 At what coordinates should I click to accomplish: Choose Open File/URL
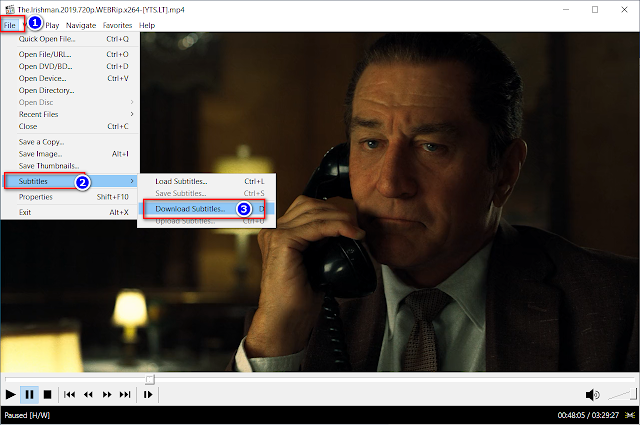tap(71, 54)
